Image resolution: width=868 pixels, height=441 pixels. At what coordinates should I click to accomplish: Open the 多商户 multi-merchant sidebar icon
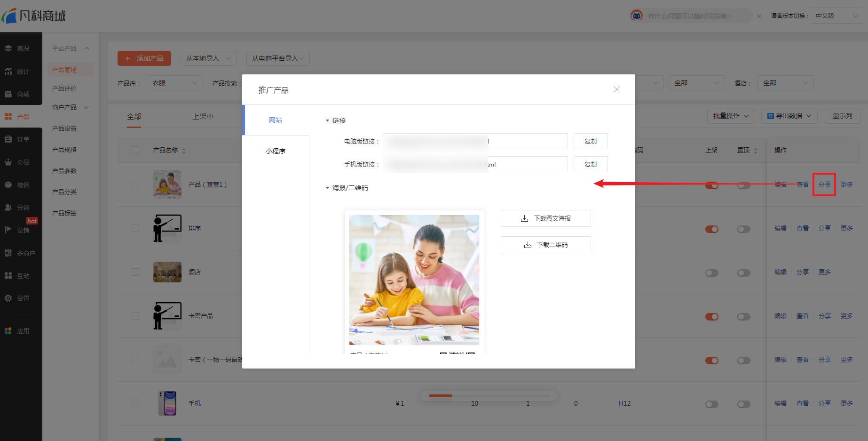coord(8,253)
